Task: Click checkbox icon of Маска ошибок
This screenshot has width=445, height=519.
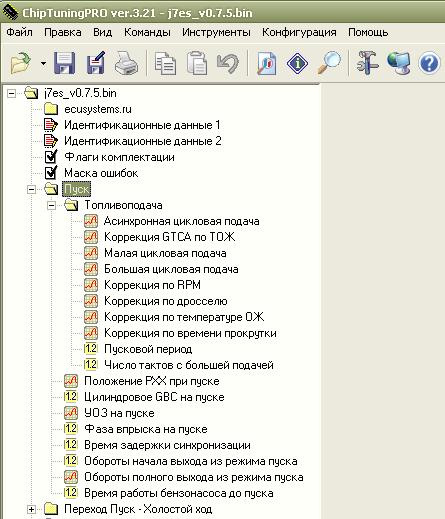Action: point(51,173)
